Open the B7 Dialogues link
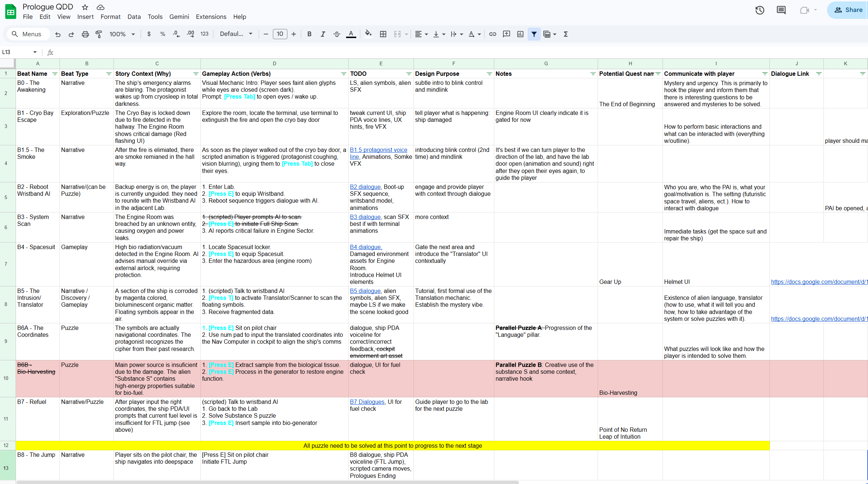 pos(367,402)
